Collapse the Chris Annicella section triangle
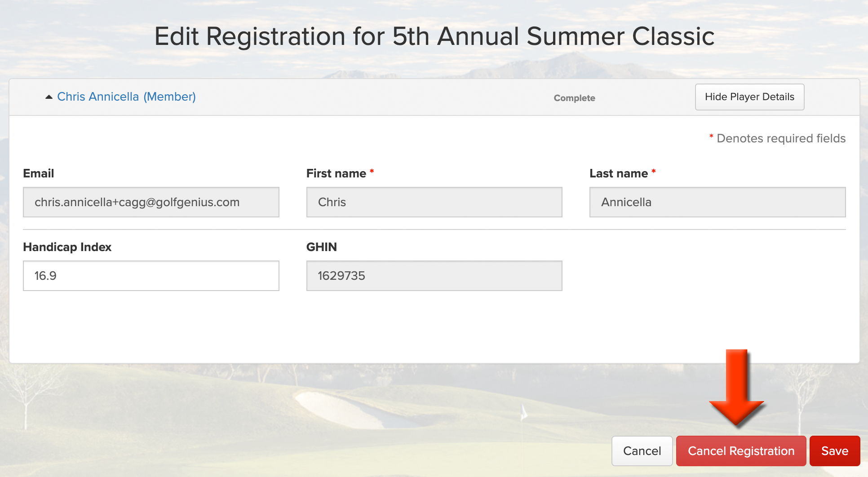This screenshot has width=868, height=477. click(x=49, y=97)
